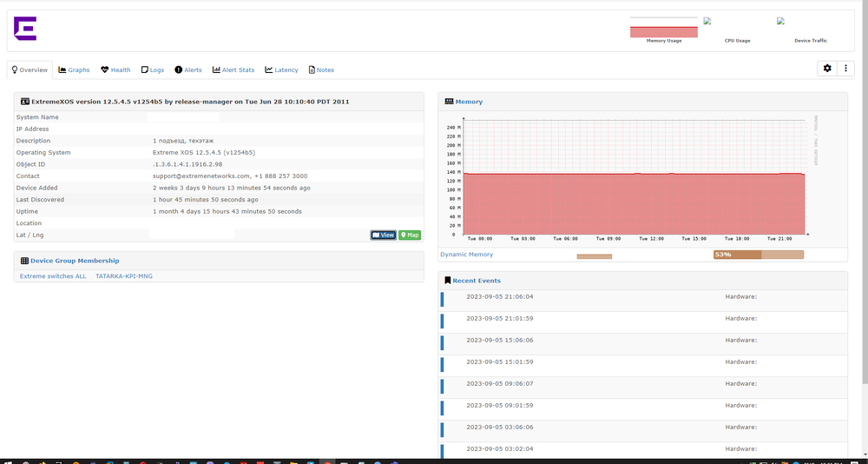Switch to the Latency tab

tap(282, 70)
